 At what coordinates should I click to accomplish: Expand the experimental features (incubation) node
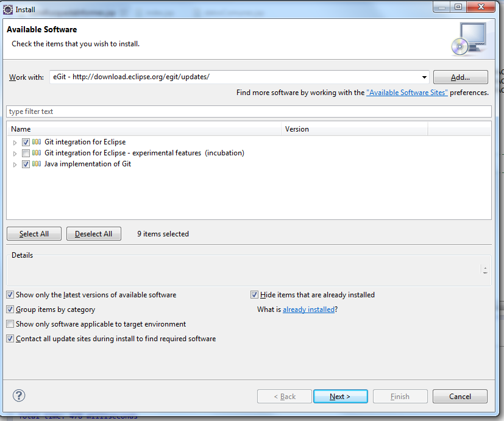point(15,154)
